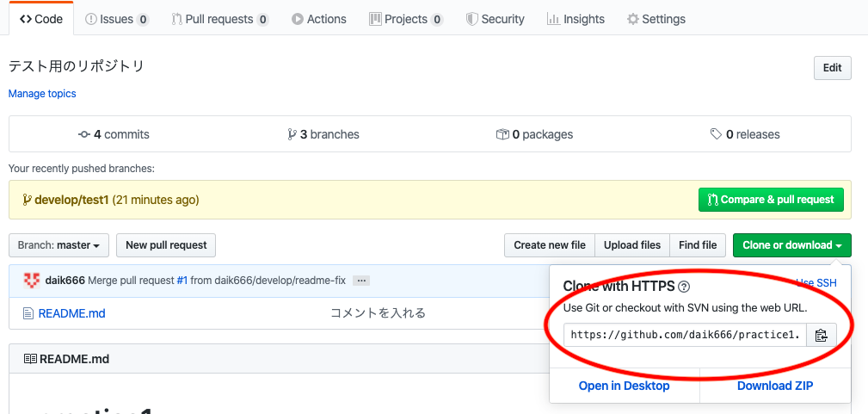
Task: Click the Manage topics link
Action: [42, 94]
